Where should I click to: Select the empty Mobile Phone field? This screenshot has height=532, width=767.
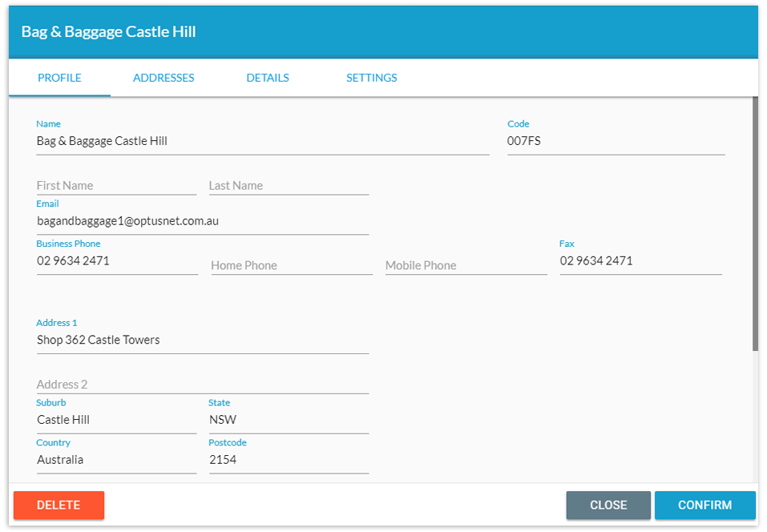click(x=466, y=265)
